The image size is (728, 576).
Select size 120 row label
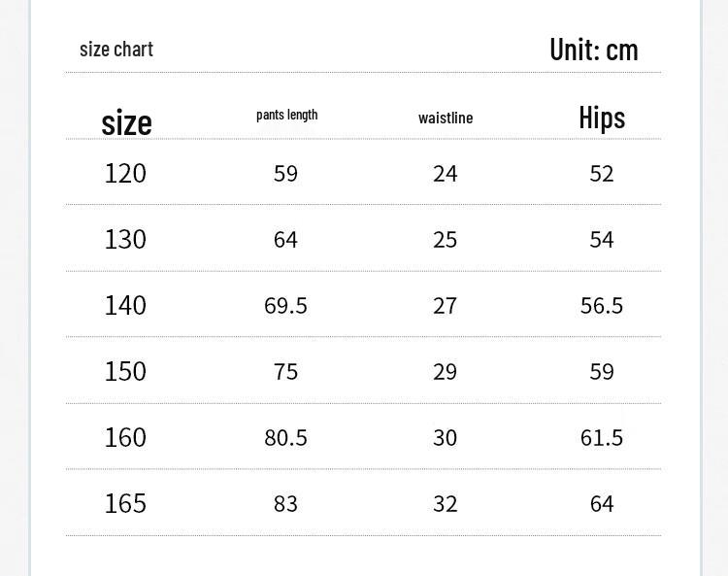(x=125, y=173)
